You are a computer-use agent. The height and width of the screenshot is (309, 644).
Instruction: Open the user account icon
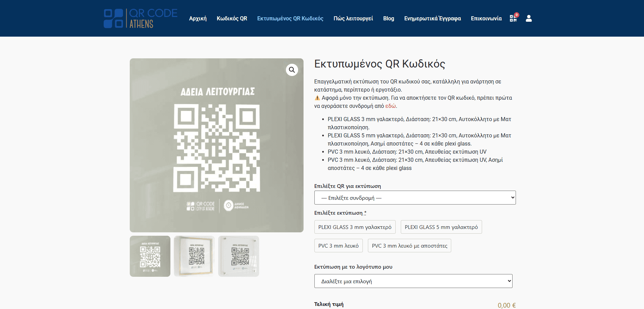[528, 18]
